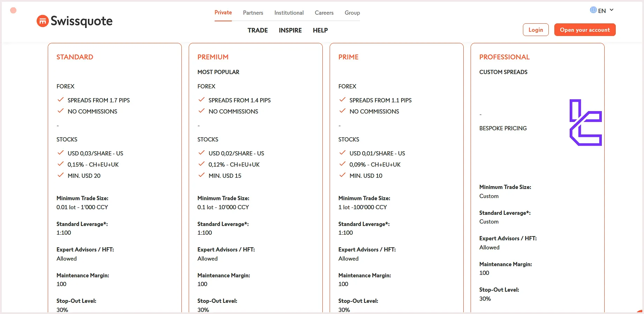The height and width of the screenshot is (314, 644).
Task: Click the PRIME account heading
Action: point(348,57)
